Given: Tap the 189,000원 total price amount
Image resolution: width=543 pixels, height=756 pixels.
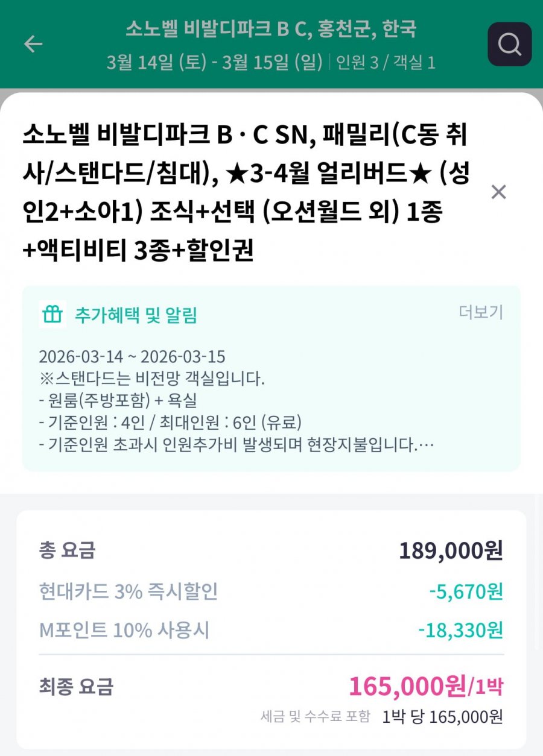Looking at the screenshot, I should click(450, 550).
